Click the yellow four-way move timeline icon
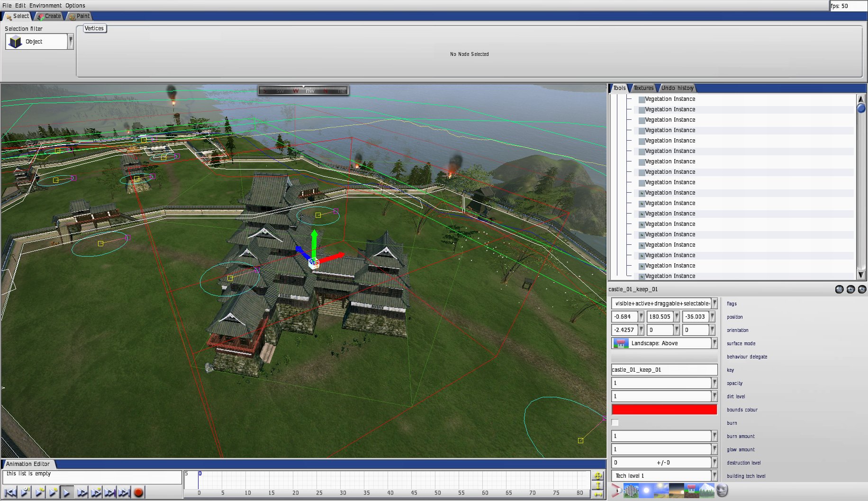Viewport: 868px width, 501px height. coord(598,475)
